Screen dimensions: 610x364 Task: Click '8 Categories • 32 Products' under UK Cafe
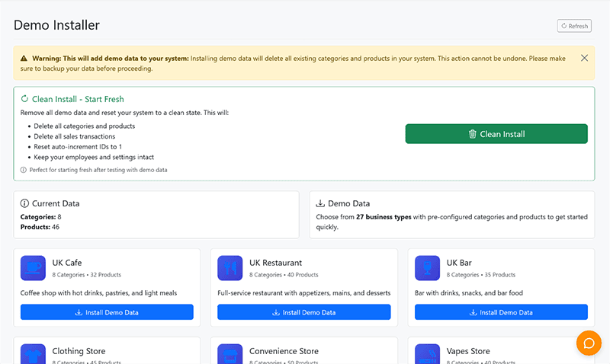tap(87, 275)
